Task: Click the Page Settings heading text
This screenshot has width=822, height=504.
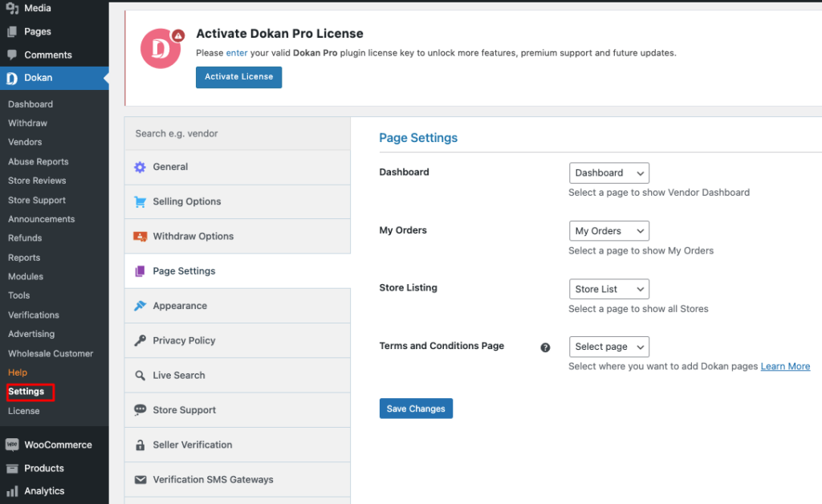Action: coord(418,138)
